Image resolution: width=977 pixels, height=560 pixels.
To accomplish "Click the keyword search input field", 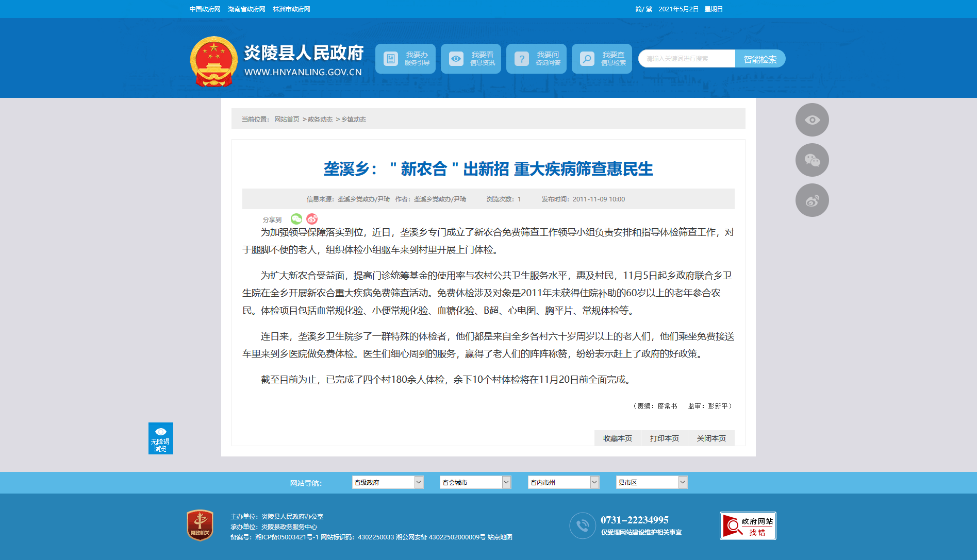I will click(686, 59).
